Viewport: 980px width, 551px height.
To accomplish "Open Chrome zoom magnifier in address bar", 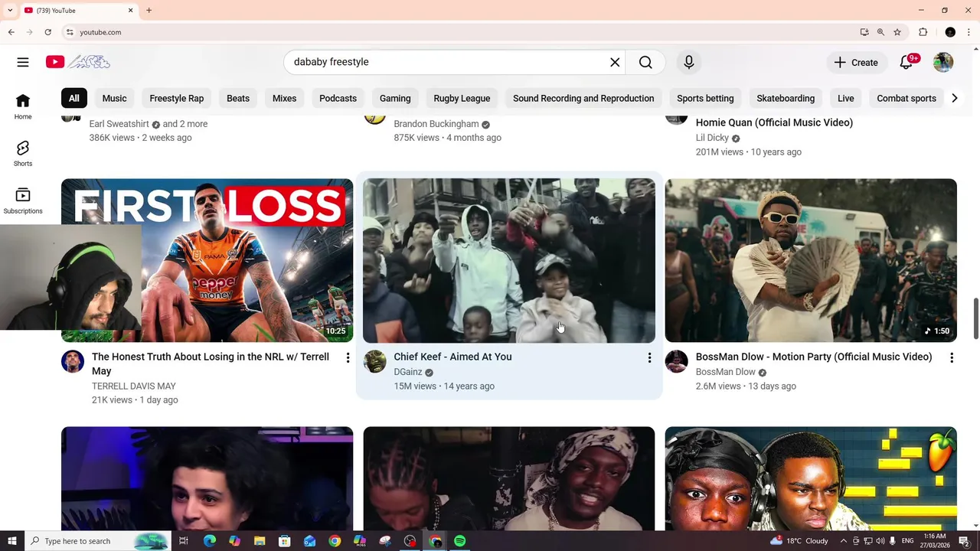I will pos(880,32).
